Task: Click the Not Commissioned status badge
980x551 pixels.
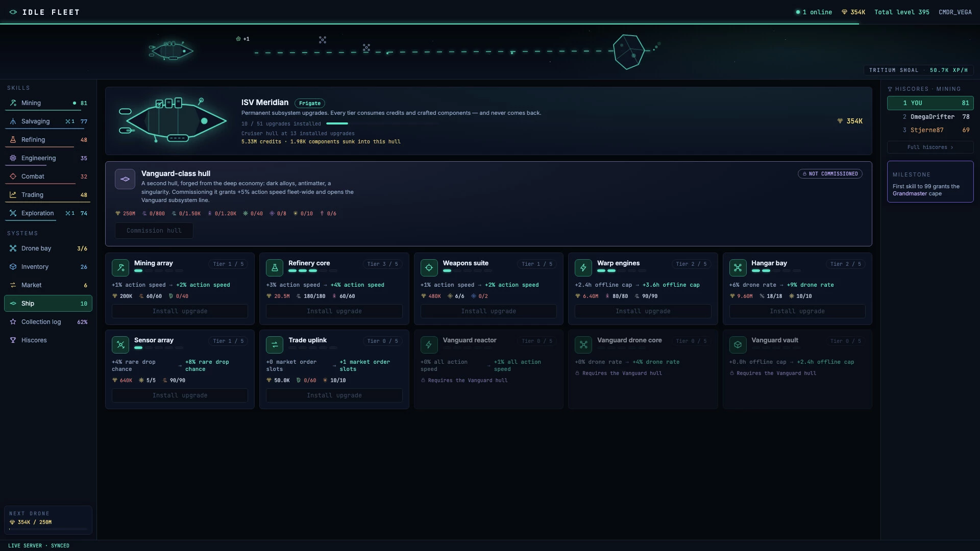Action: 830,174
